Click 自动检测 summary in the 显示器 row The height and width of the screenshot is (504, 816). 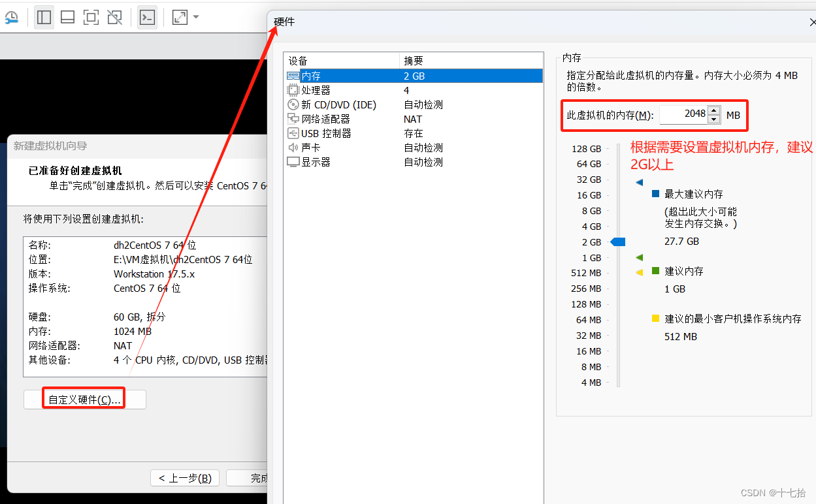[423, 162]
